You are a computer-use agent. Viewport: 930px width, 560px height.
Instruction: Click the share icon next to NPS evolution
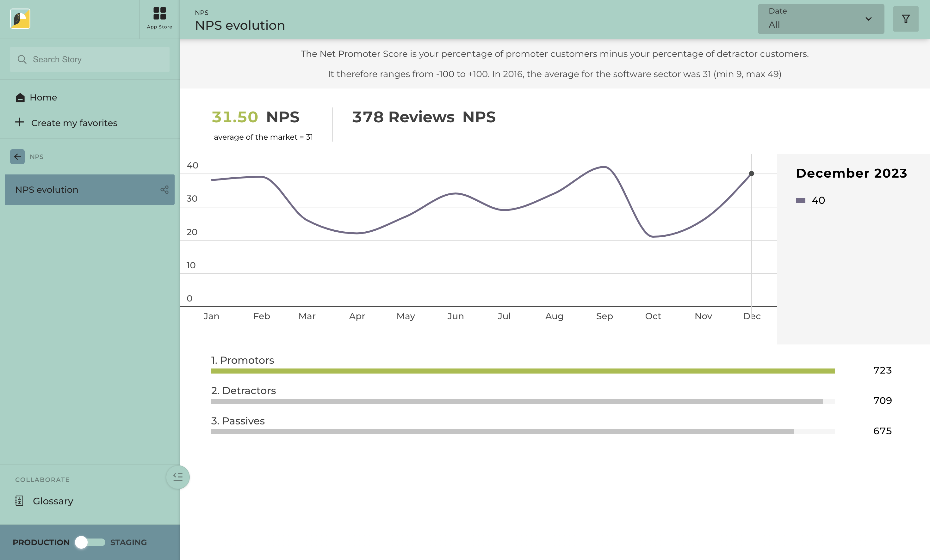164,190
